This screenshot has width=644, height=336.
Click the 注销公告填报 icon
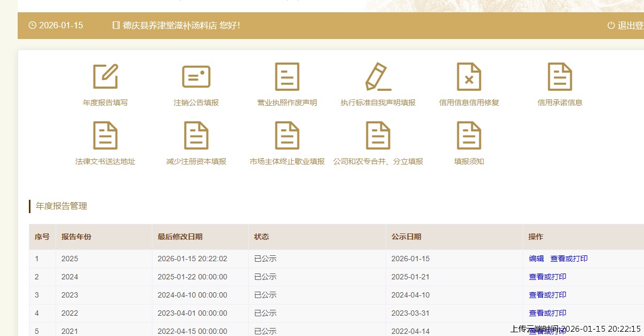click(196, 77)
